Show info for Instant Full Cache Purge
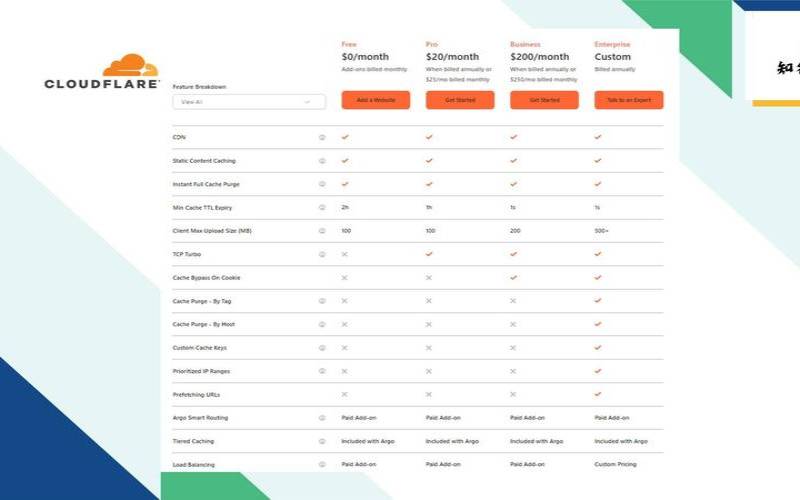The width and height of the screenshot is (800, 500). [x=322, y=184]
